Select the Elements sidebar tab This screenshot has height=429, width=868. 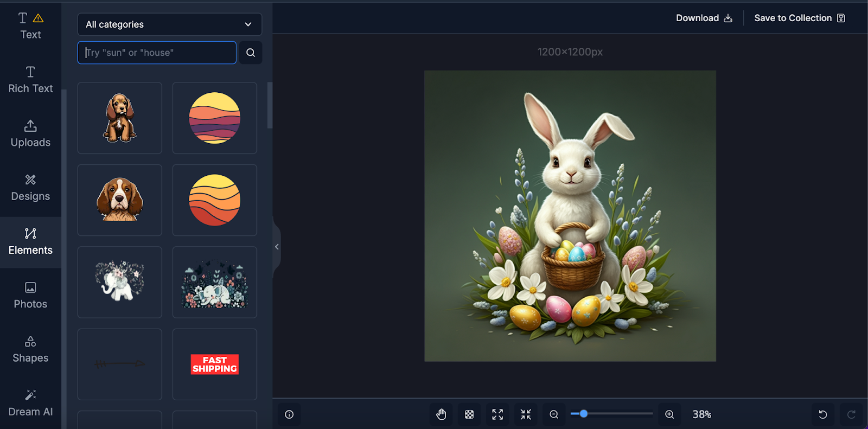[x=30, y=242]
